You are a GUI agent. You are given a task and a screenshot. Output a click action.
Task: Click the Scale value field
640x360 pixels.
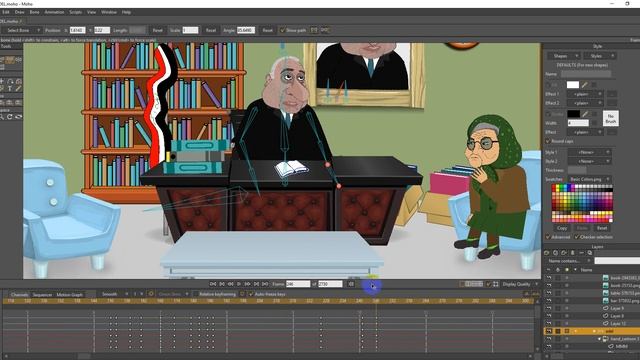point(190,30)
